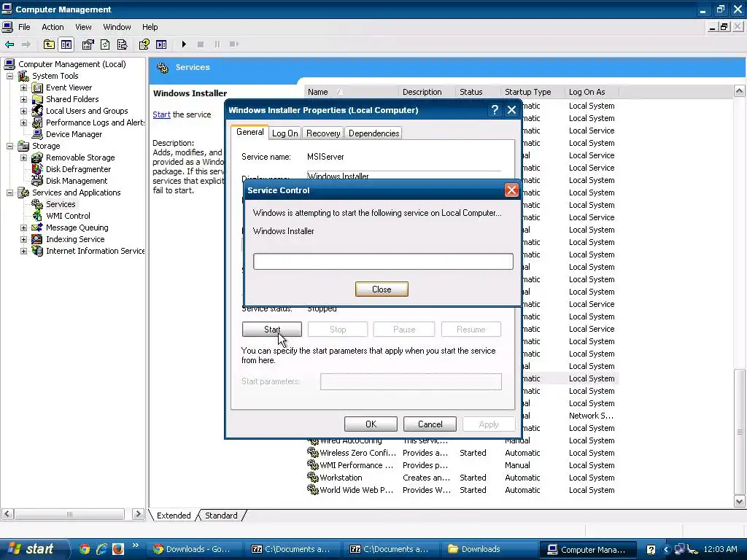Viewport: 747px width, 560px height.
Task: Open the Action menu
Action: click(53, 27)
